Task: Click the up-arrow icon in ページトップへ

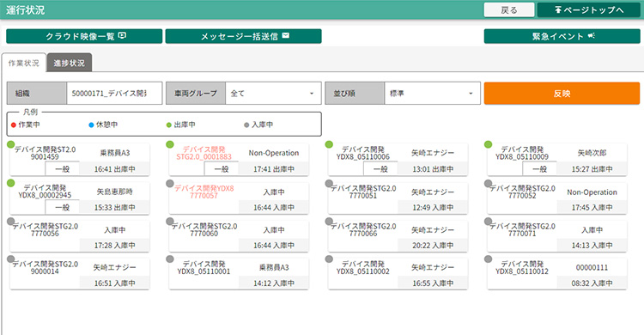Action: coord(558,9)
